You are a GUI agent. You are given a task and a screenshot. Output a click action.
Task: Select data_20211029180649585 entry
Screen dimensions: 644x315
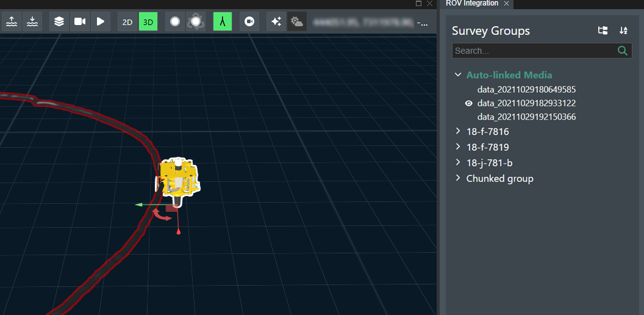click(526, 89)
